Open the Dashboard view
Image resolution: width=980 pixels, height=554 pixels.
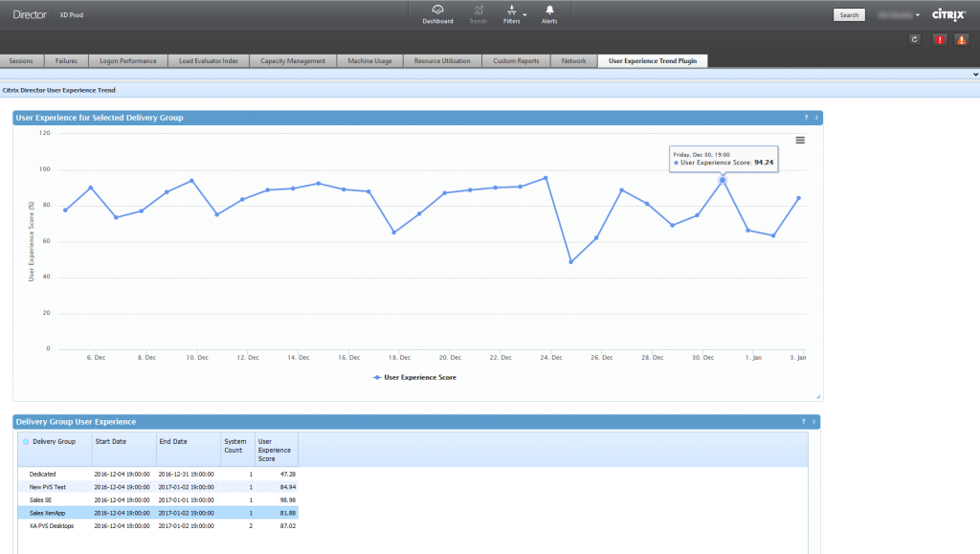point(437,14)
